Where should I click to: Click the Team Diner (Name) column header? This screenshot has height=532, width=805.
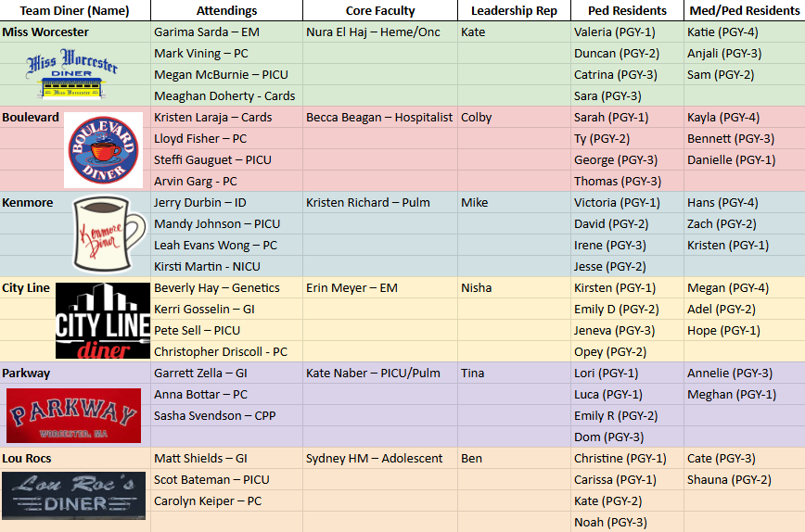pos(75,11)
